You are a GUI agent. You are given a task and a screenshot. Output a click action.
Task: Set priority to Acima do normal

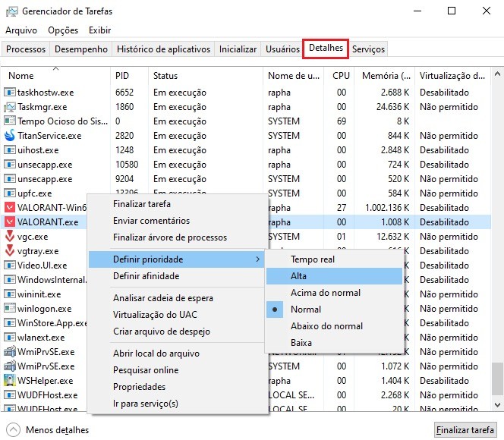[334, 293]
